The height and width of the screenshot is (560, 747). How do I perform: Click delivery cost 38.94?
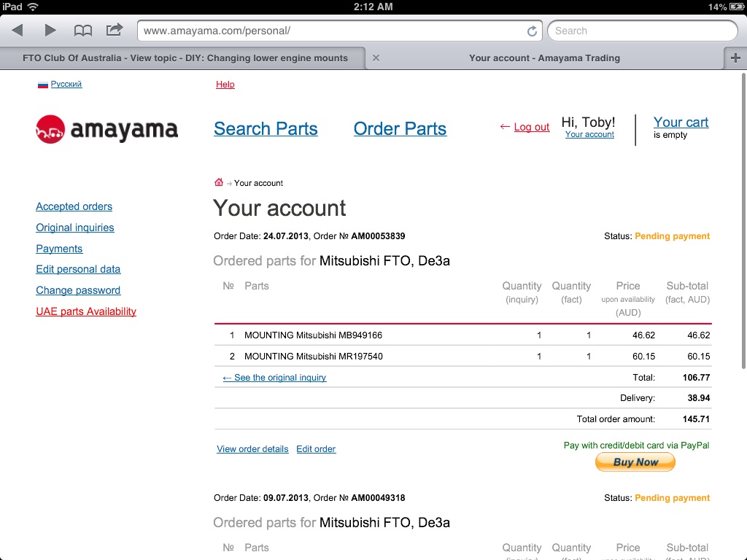pos(698,398)
